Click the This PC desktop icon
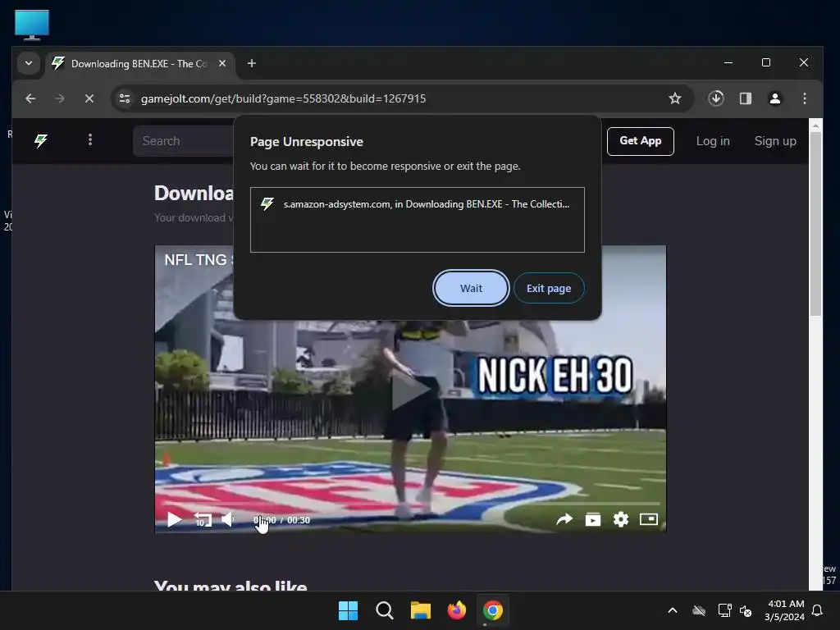 click(x=32, y=25)
